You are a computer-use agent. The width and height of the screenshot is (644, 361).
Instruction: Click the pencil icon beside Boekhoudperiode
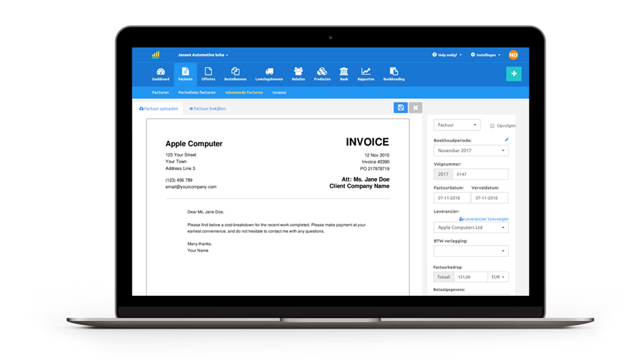(x=506, y=140)
